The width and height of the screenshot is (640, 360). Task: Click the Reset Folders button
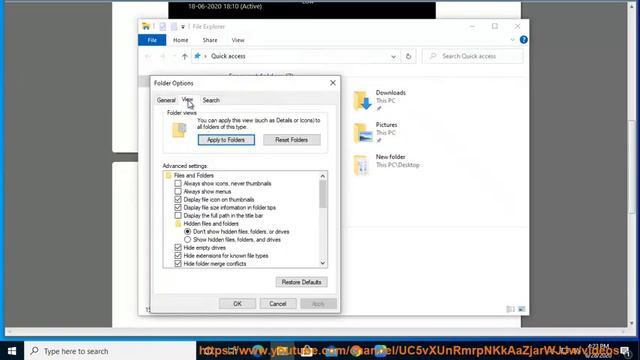tap(291, 140)
